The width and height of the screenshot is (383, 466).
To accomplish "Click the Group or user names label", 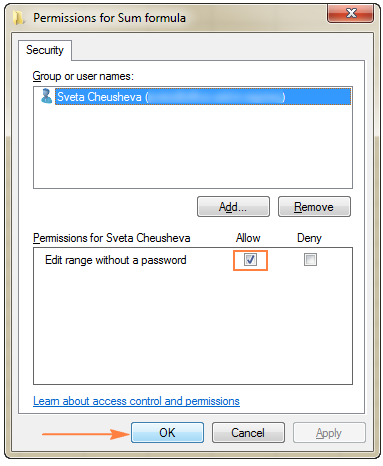I will point(83,76).
